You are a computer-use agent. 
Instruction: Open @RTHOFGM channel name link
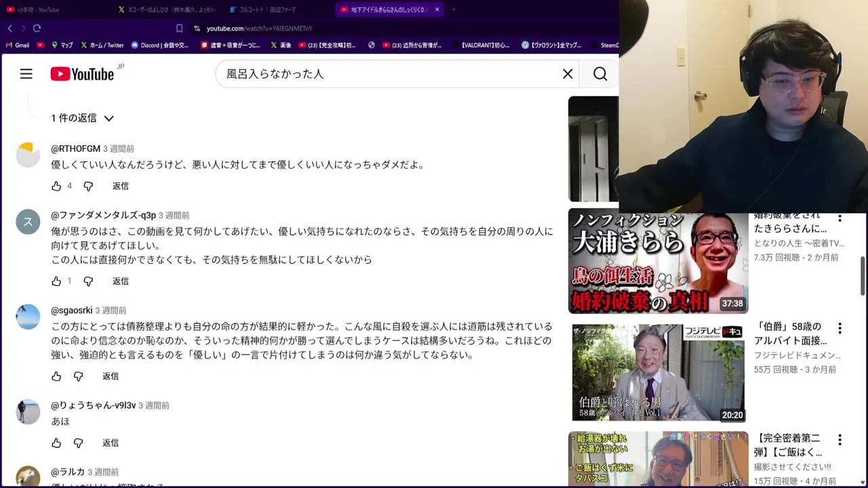click(75, 148)
